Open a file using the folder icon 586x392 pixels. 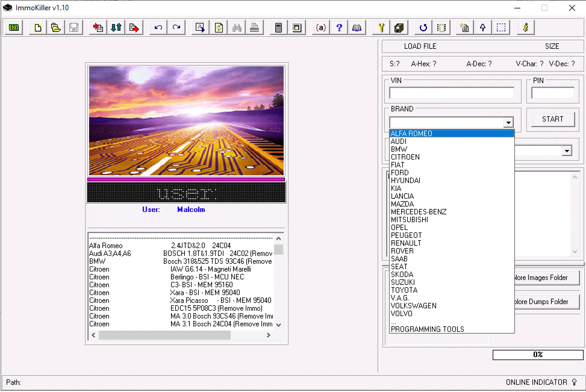(56, 28)
